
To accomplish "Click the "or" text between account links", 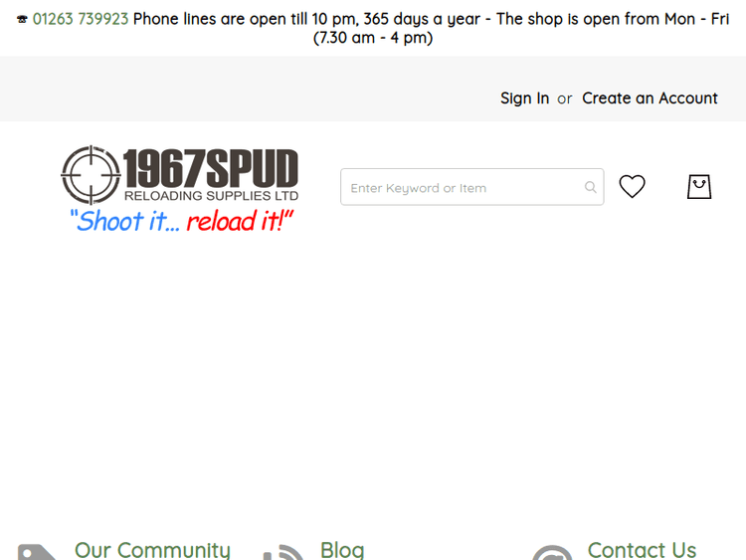I will click(x=565, y=98).
